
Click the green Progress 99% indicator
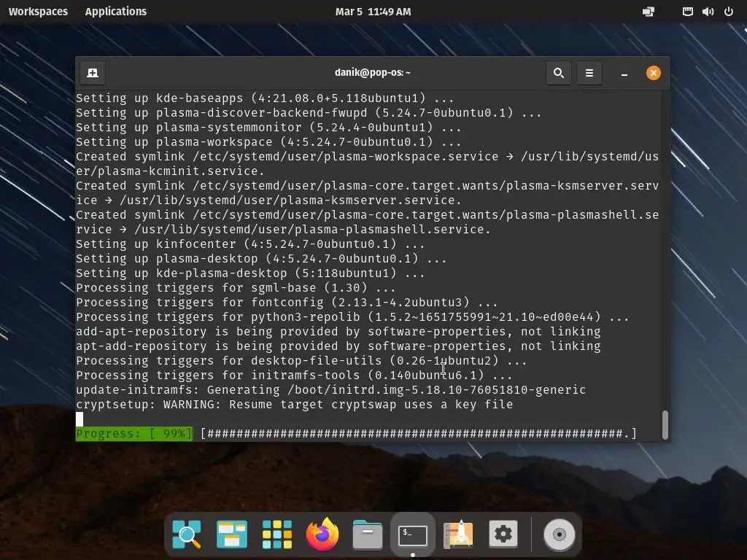(134, 434)
